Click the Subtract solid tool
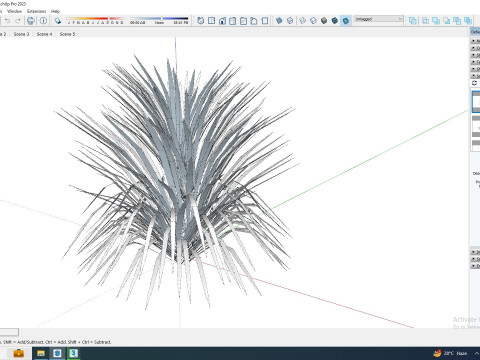 point(447,21)
